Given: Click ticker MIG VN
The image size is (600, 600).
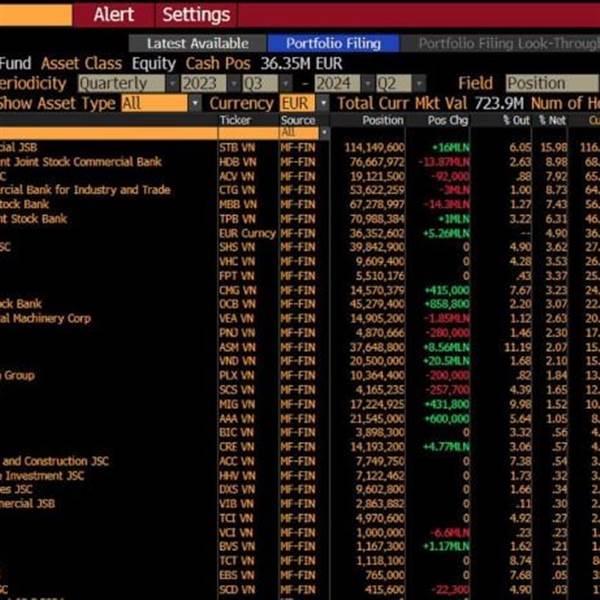Looking at the screenshot, I should pos(237,404).
